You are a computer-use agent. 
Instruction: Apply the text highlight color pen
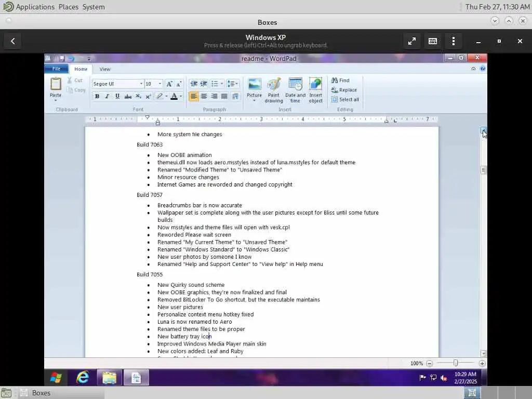point(159,96)
